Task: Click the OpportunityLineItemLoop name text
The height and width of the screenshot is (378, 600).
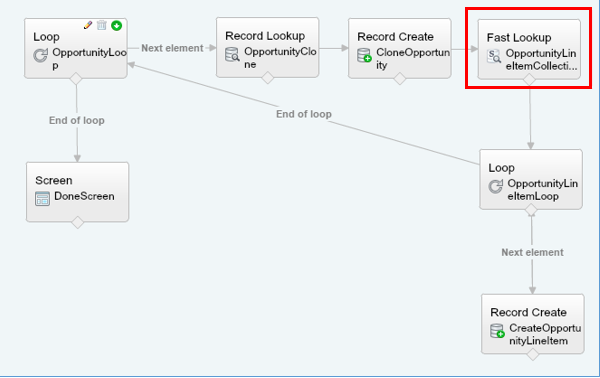Action: [542, 190]
